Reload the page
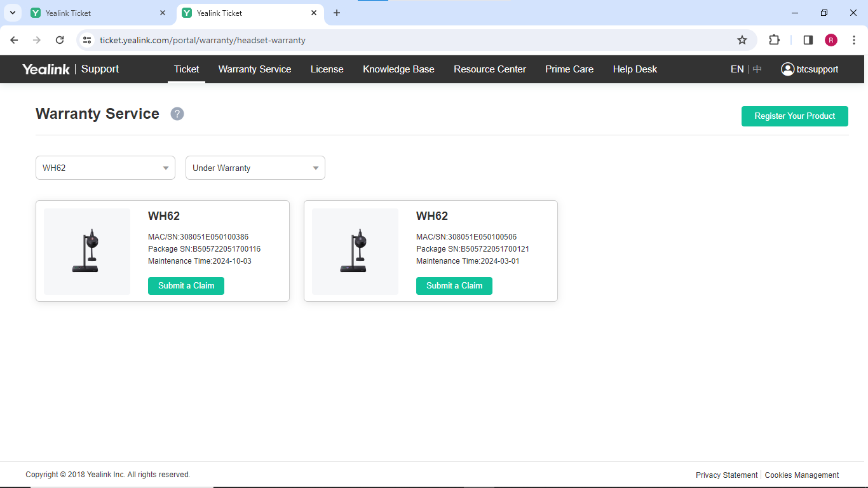The image size is (868, 488). 60,40
